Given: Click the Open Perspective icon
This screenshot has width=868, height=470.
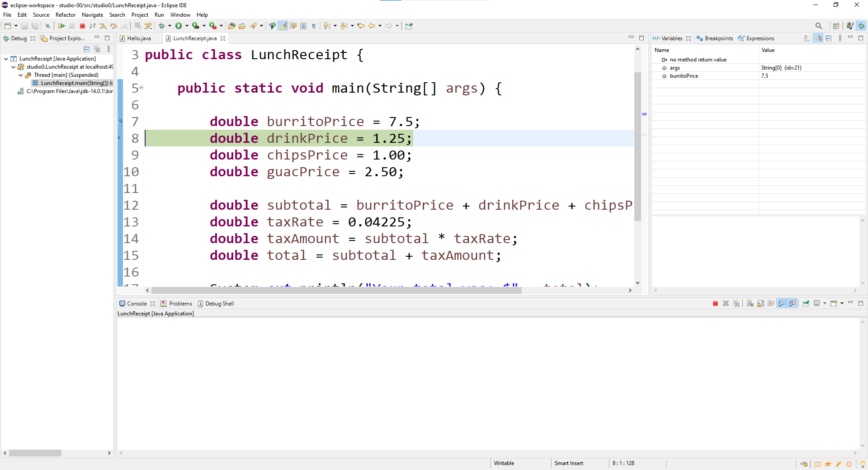Looking at the screenshot, I should 836,26.
